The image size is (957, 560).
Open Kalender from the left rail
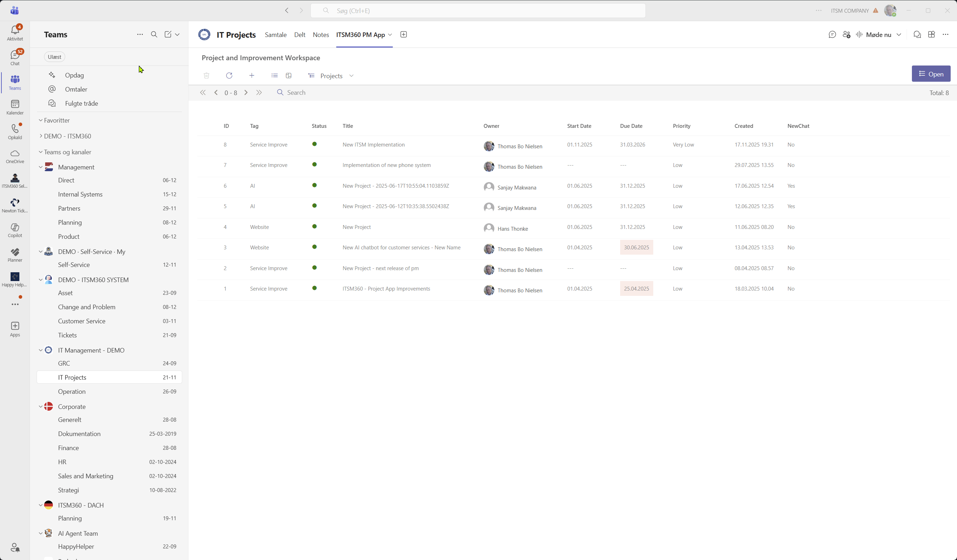[x=15, y=107]
